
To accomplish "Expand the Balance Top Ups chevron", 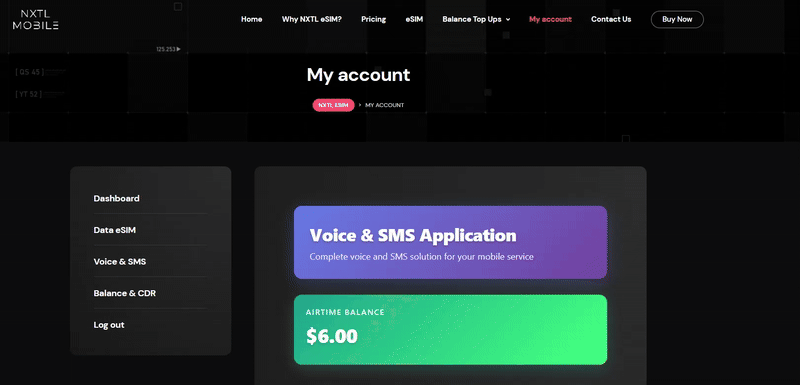I will (508, 20).
